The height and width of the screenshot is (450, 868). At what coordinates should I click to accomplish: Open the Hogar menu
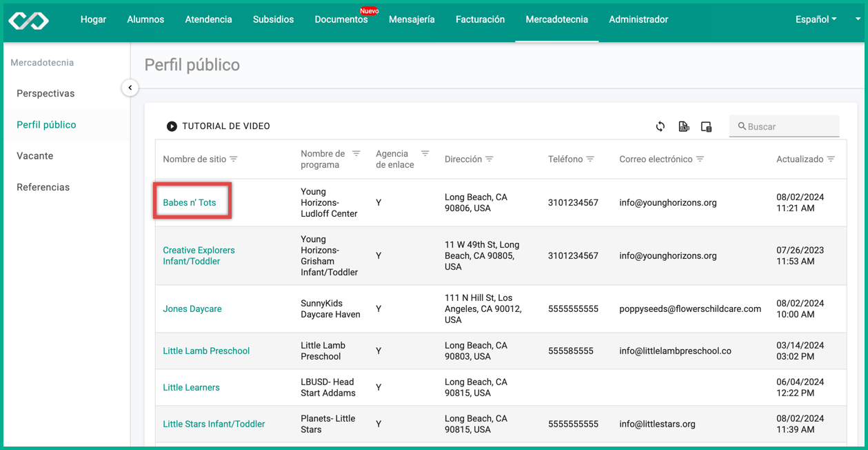(93, 19)
